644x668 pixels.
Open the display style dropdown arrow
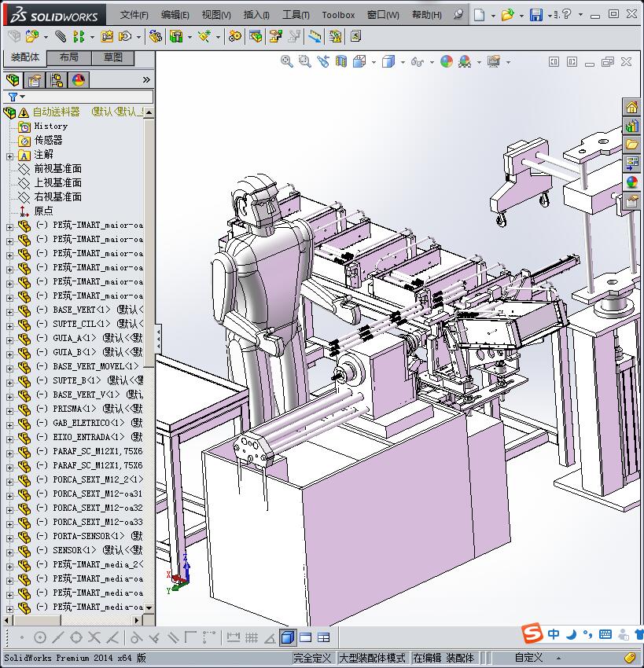point(403,62)
